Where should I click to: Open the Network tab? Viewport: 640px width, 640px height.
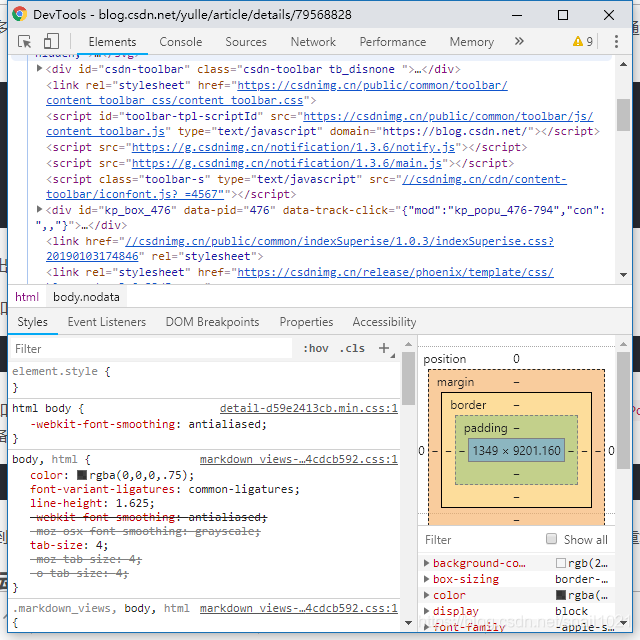point(313,42)
